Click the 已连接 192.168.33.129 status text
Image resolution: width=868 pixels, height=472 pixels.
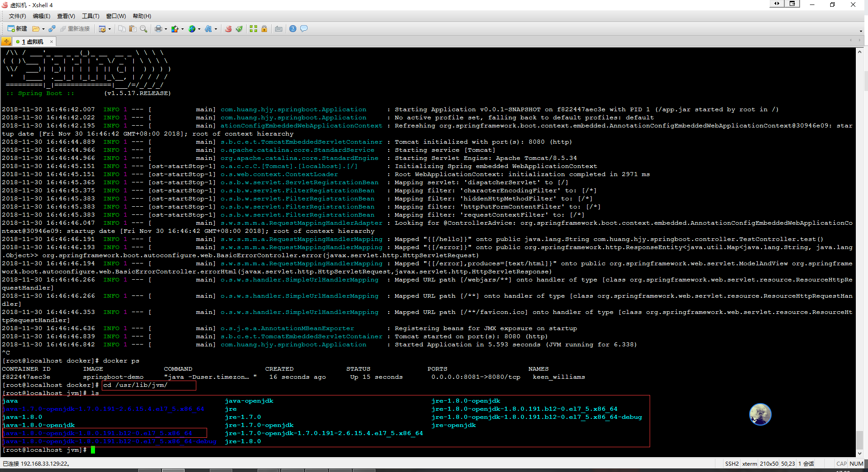coord(36,464)
